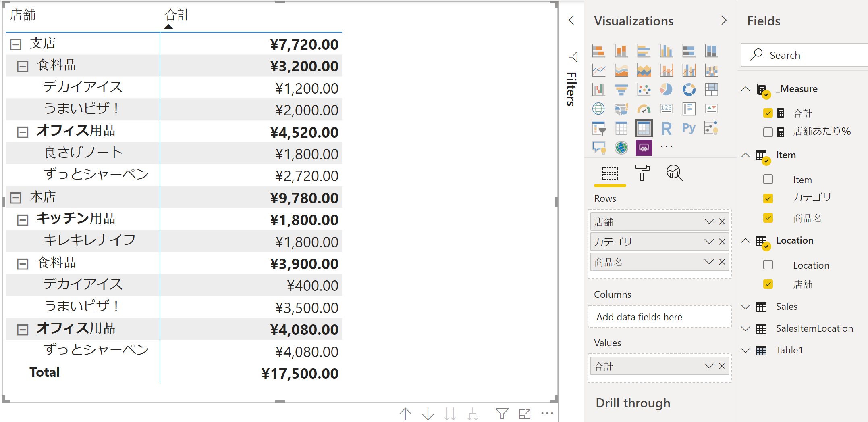This screenshot has height=422, width=868.
Task: Select the Stacked column chart visual
Action: [621, 51]
